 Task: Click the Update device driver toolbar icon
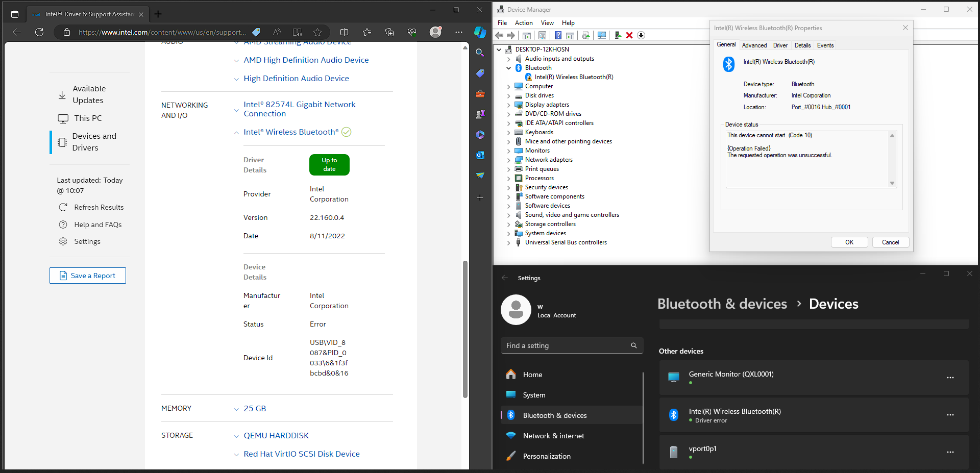pos(585,35)
